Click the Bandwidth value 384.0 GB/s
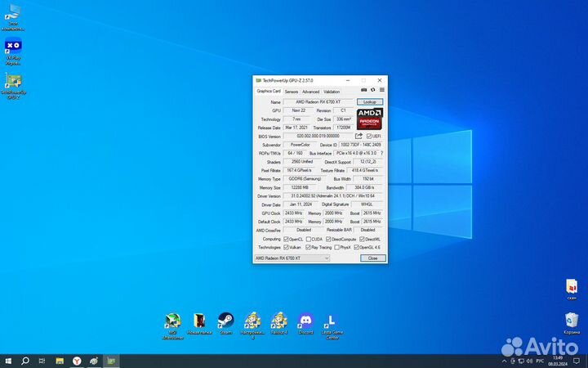 pos(365,187)
